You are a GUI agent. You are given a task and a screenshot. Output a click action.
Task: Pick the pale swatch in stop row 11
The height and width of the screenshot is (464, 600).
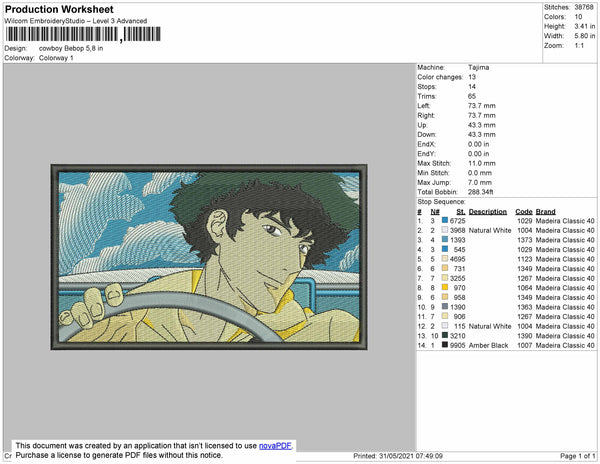click(445, 316)
